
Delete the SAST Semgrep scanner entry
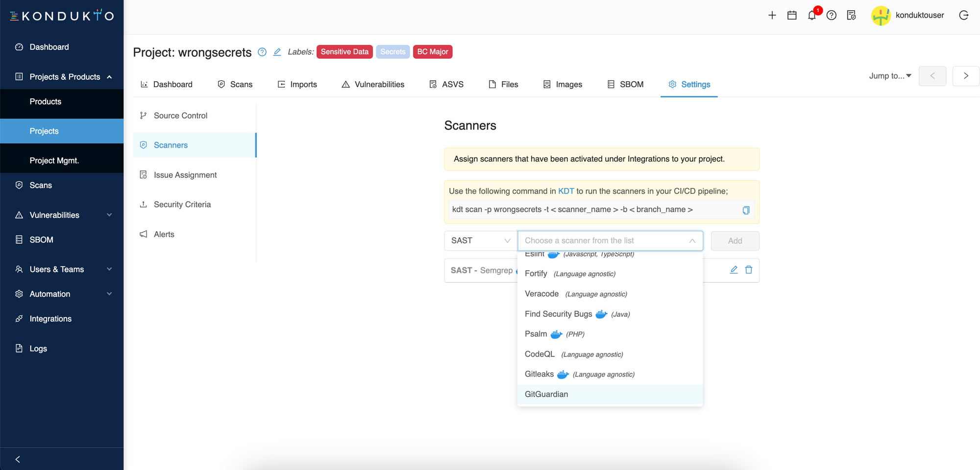(x=749, y=270)
